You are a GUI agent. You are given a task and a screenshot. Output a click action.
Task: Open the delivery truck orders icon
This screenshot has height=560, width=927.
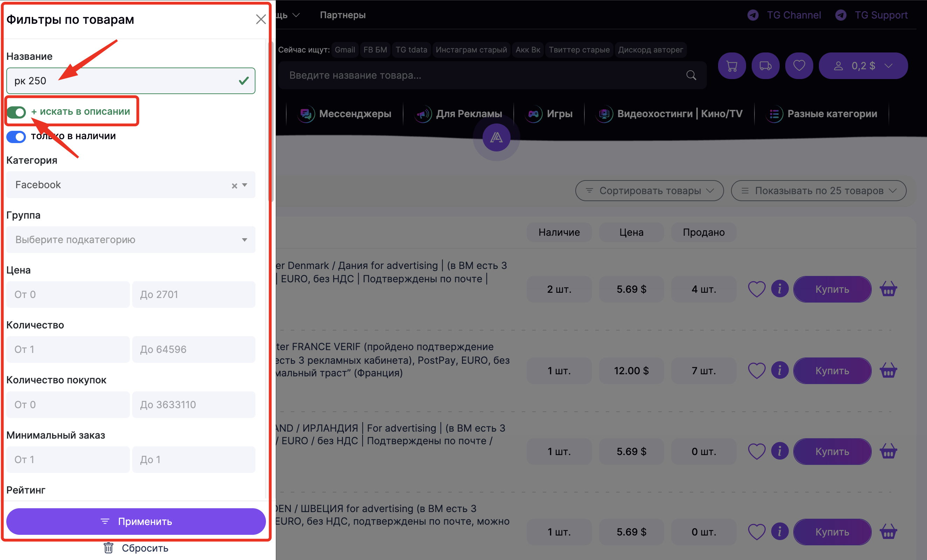click(765, 66)
